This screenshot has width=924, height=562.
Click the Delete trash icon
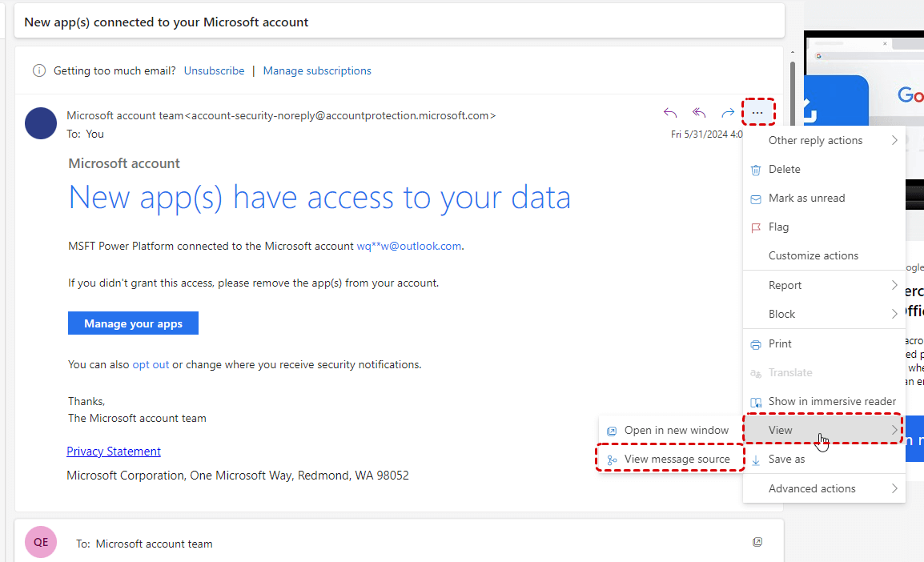[756, 170]
